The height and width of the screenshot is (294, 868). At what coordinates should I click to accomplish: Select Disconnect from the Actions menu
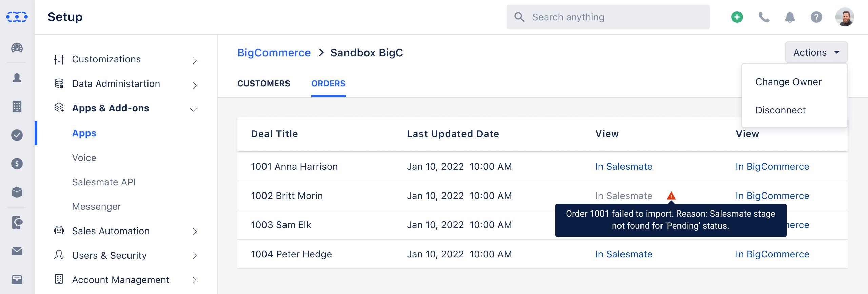click(781, 110)
